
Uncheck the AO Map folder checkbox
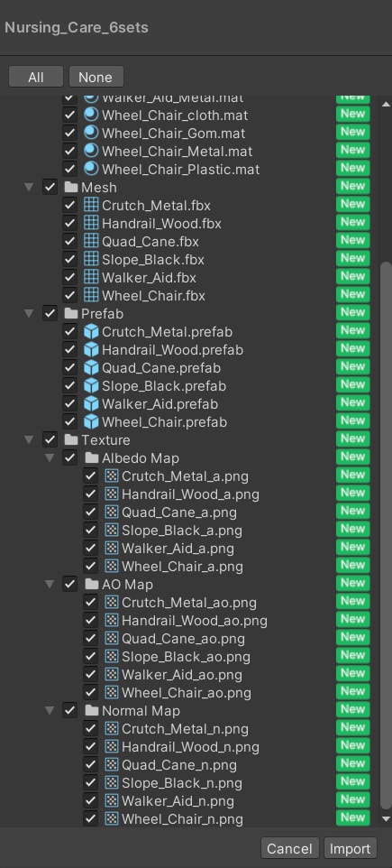(x=69, y=584)
